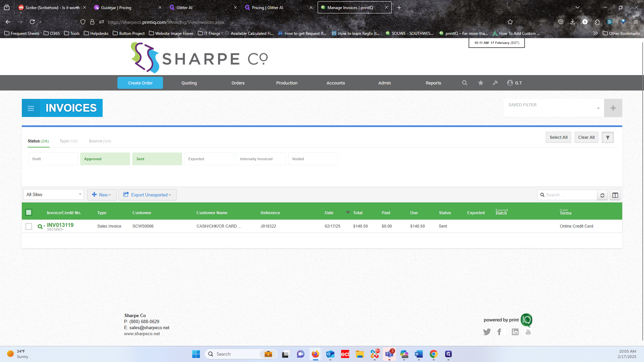Open the www.sharpeco.net footer link

coord(142,334)
